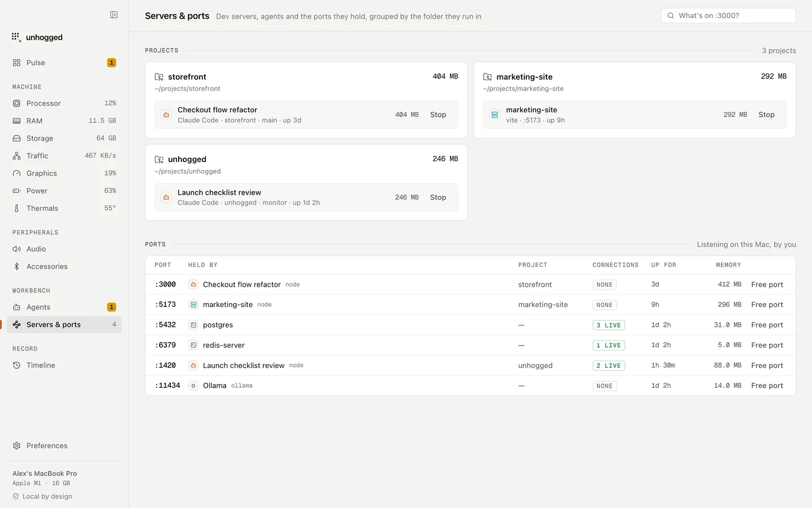Click the "3 LIVE" connections badge
The width and height of the screenshot is (812, 508).
(608, 325)
